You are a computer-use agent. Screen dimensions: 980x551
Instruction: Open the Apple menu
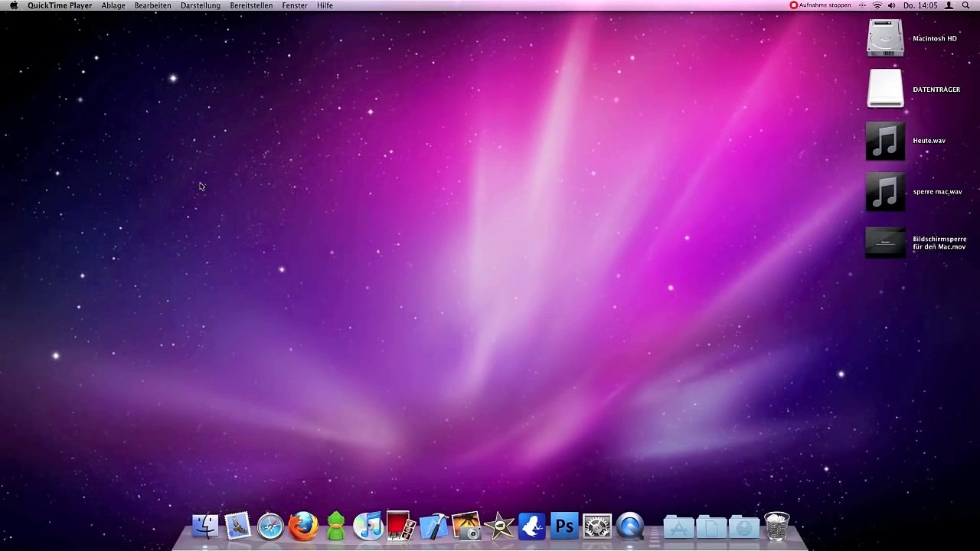point(13,5)
